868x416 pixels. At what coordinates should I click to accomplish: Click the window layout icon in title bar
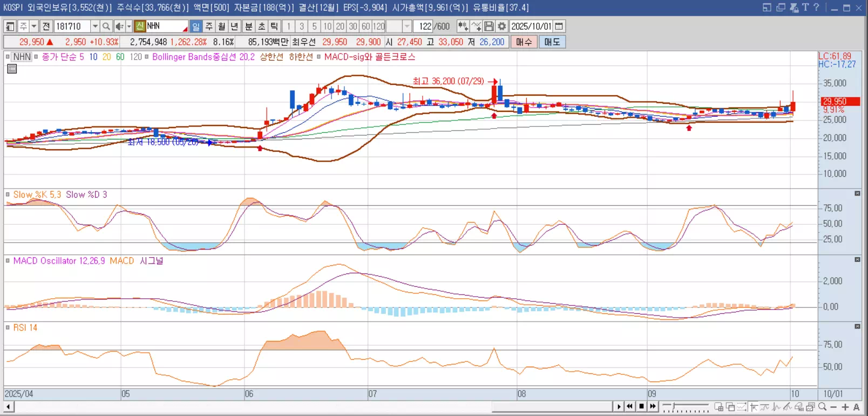click(x=767, y=8)
